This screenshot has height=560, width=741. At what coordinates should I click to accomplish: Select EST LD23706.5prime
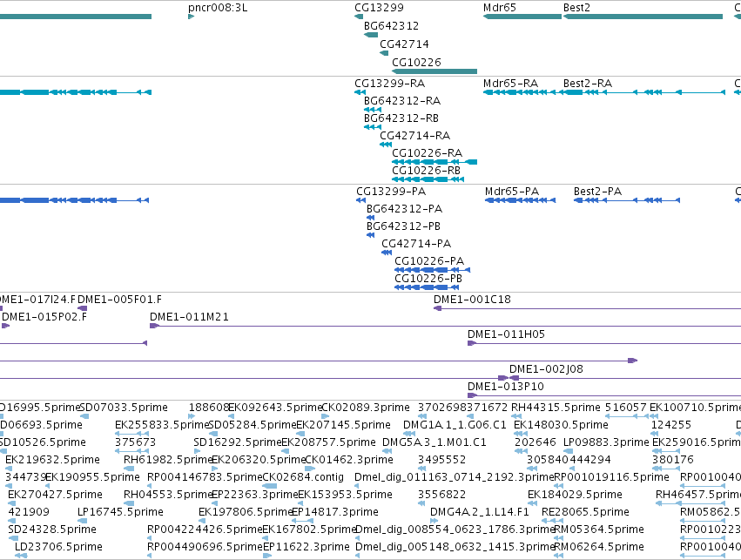click(58, 547)
